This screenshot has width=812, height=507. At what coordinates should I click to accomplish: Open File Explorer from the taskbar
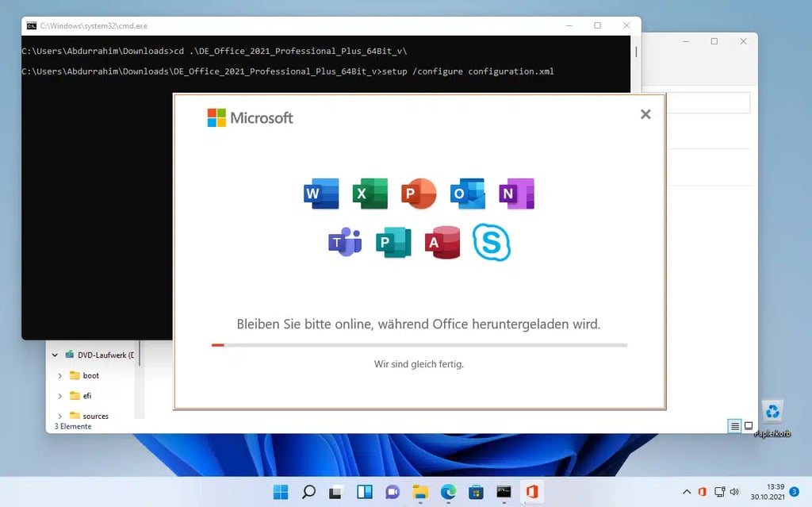click(x=420, y=491)
